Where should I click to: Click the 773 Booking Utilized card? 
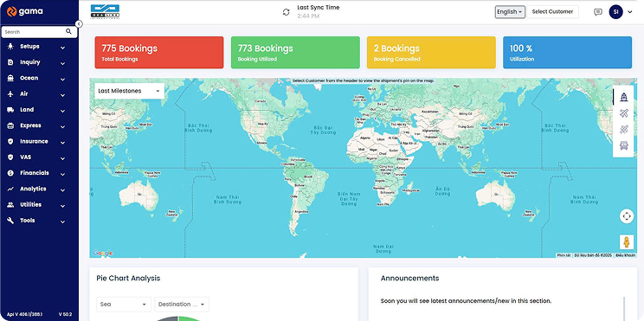tap(295, 53)
